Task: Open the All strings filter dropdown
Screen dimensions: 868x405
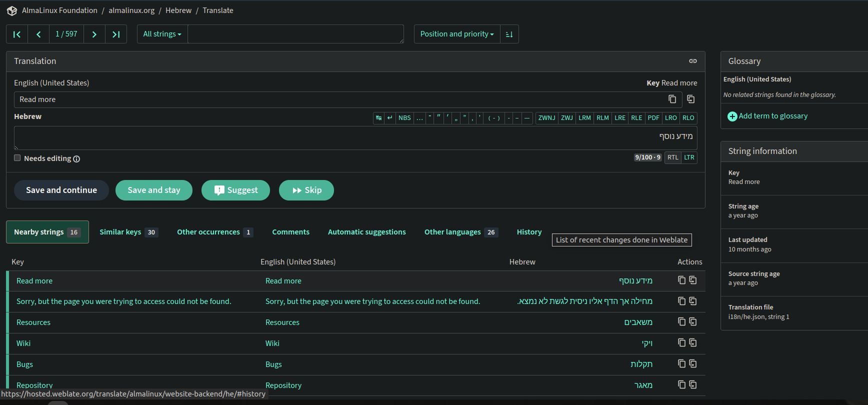Action: coord(162,34)
